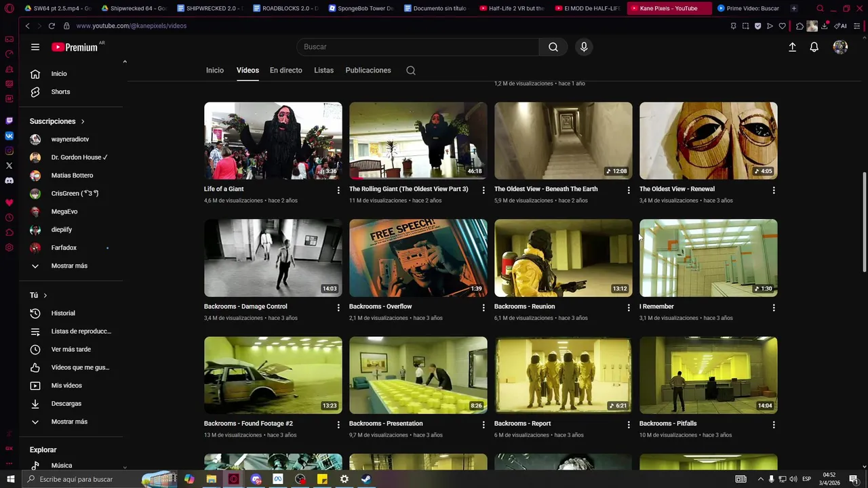The height and width of the screenshot is (488, 868).
Task: Search within channel magnifier icon
Action: click(411, 70)
